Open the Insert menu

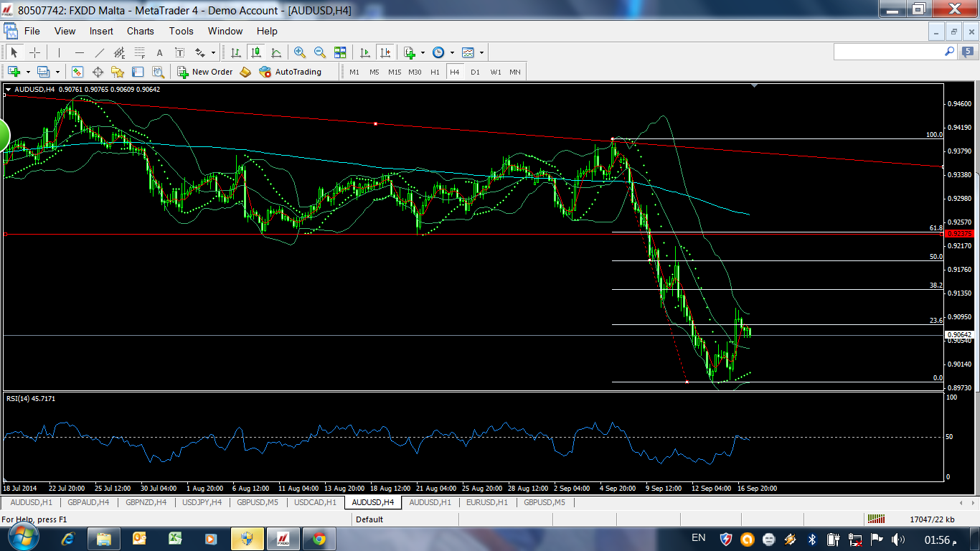click(x=101, y=31)
